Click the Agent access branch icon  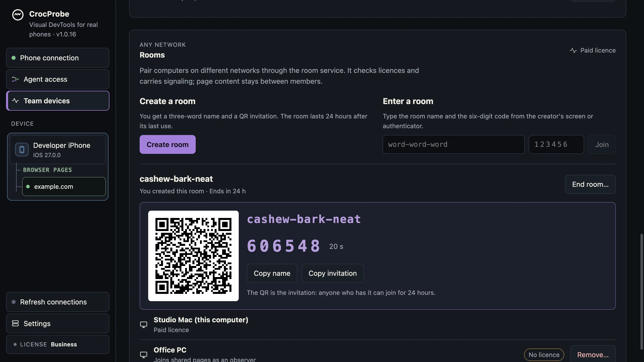[15, 79]
